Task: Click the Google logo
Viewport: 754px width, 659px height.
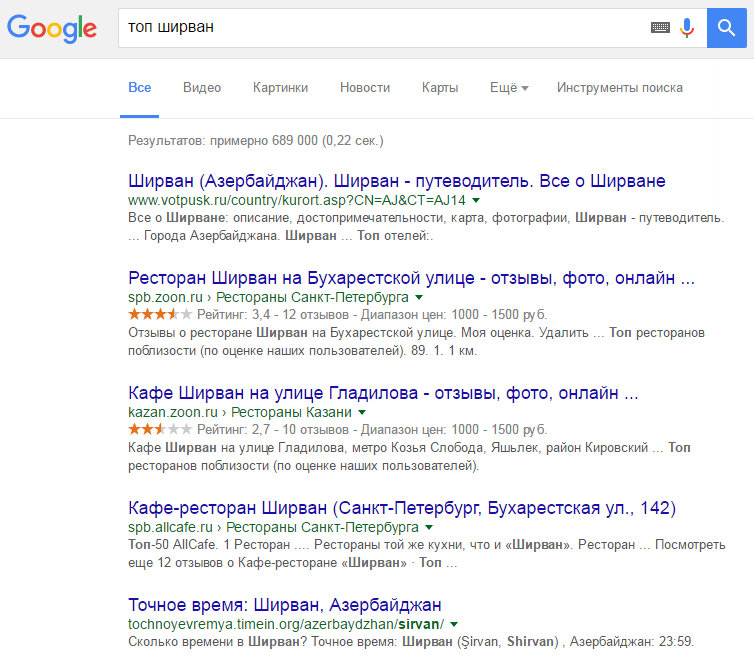Action: click(x=52, y=28)
